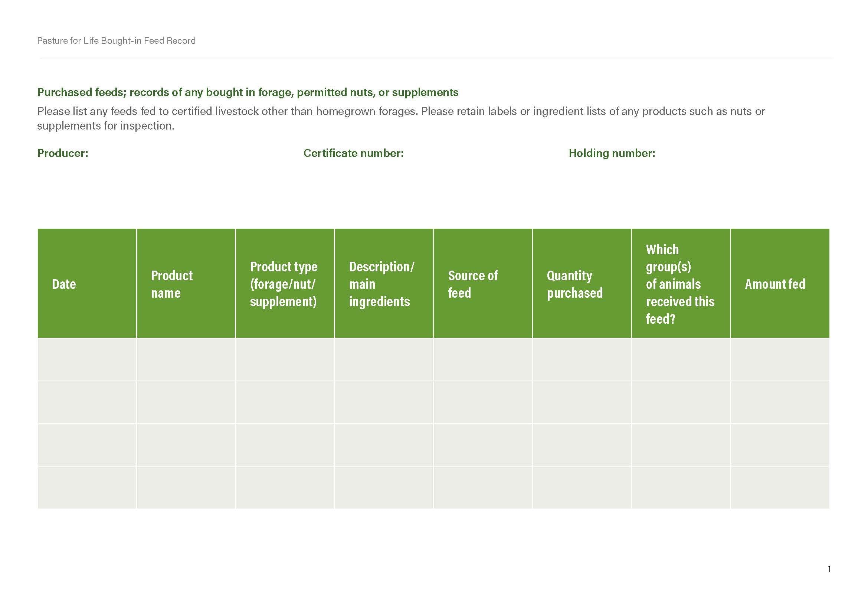868x614 pixels.
Task: Click the Purchased feeds green heading
Action: tap(248, 92)
